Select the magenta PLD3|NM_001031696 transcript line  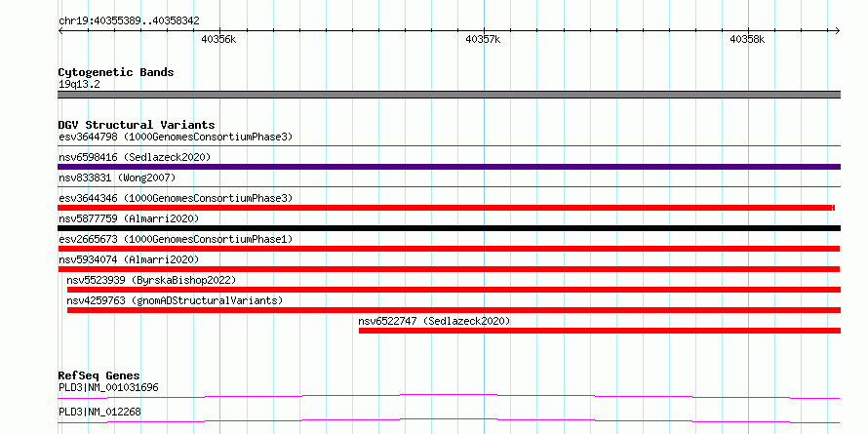click(449, 396)
